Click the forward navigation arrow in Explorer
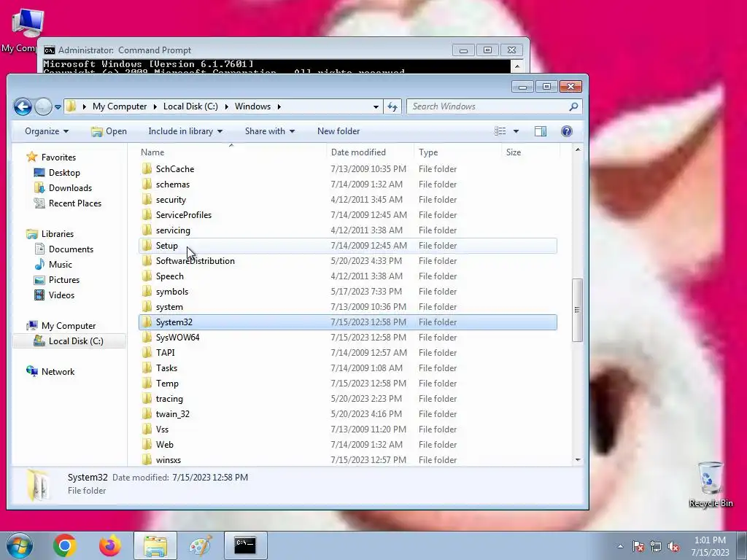 click(x=43, y=106)
